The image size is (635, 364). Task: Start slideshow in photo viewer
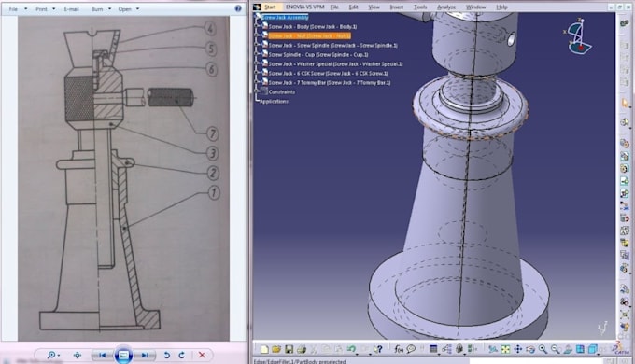coord(123,355)
